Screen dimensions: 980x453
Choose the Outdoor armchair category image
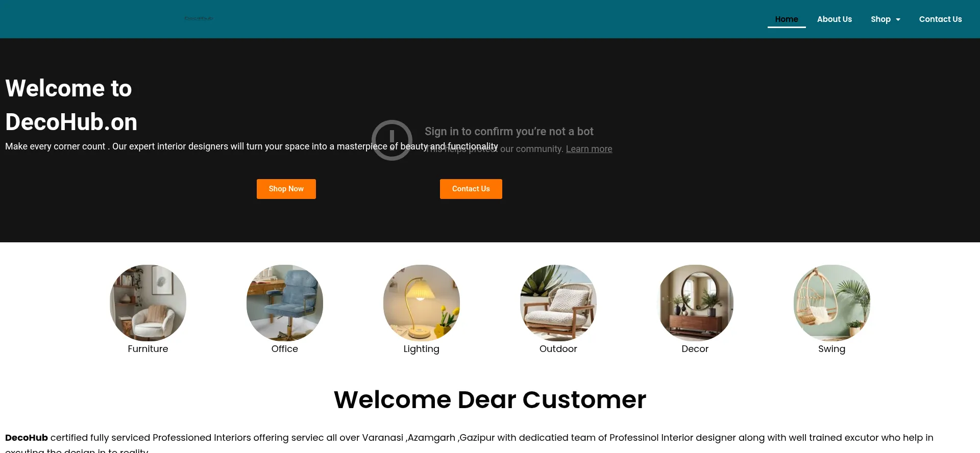(558, 303)
